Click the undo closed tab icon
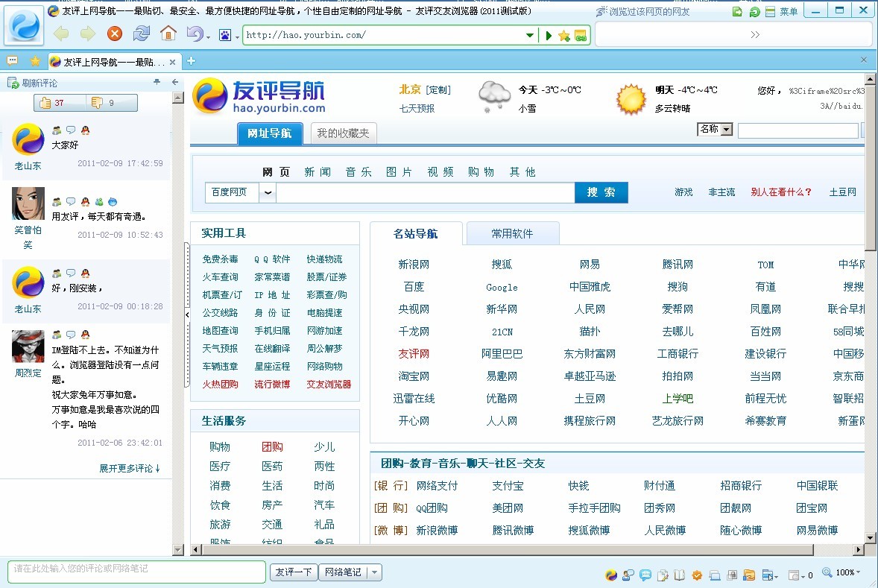This screenshot has width=878, height=588. [x=195, y=34]
